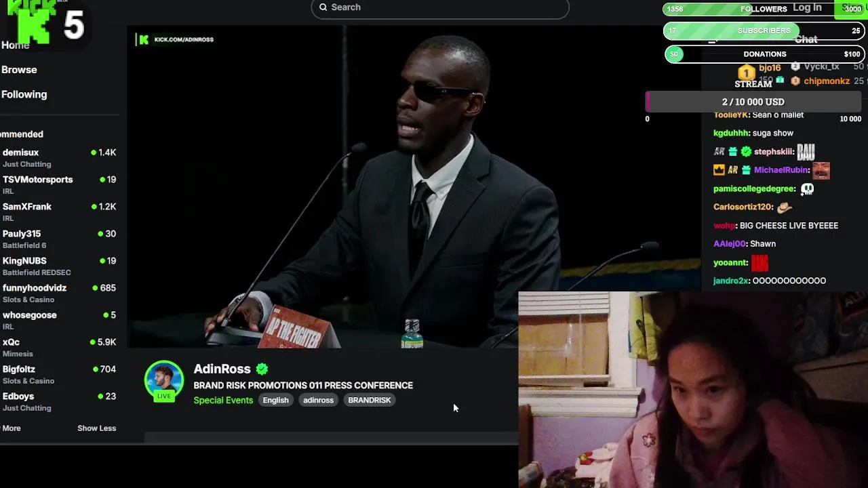Screen dimensions: 868x488
Task: Open funnyhoodvidz channel in recommended list
Action: (59, 293)
